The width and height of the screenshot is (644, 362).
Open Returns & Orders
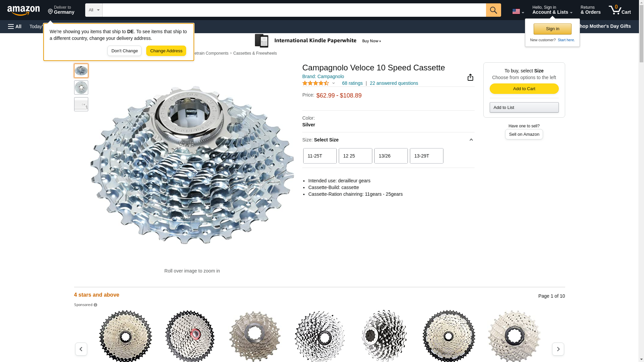point(590,10)
